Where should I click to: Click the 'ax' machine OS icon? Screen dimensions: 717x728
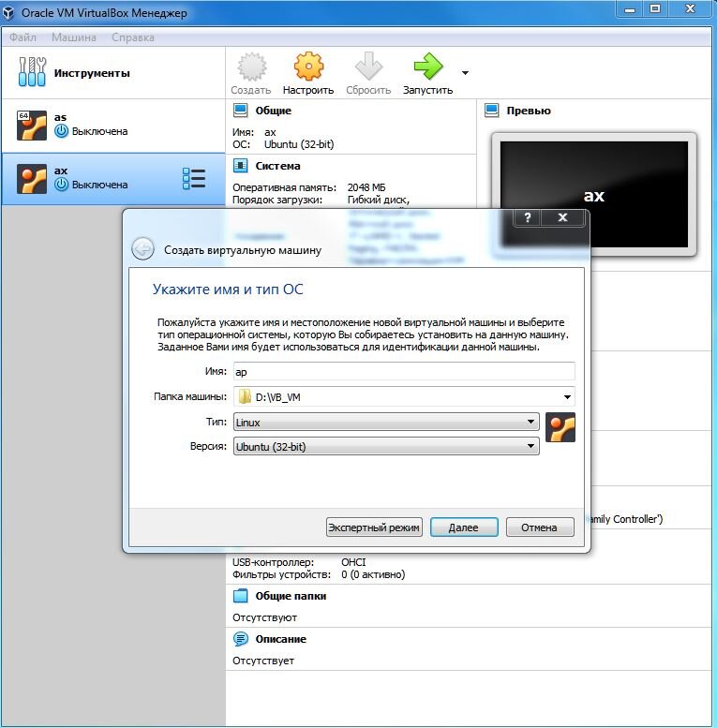(32, 179)
